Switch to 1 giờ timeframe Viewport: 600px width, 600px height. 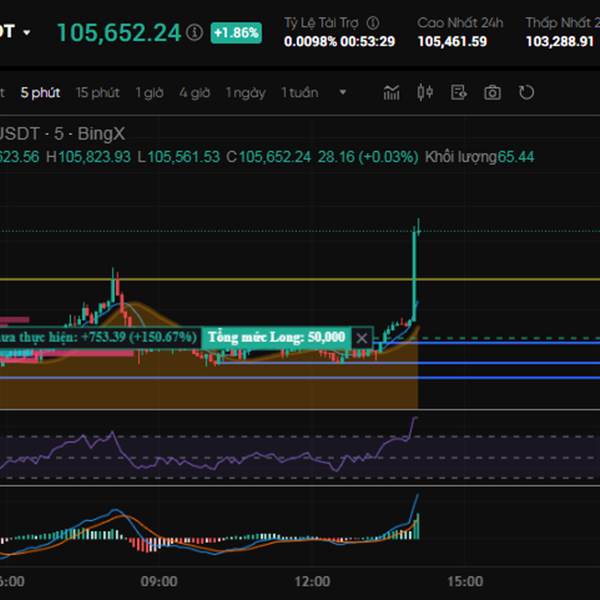coord(150,92)
